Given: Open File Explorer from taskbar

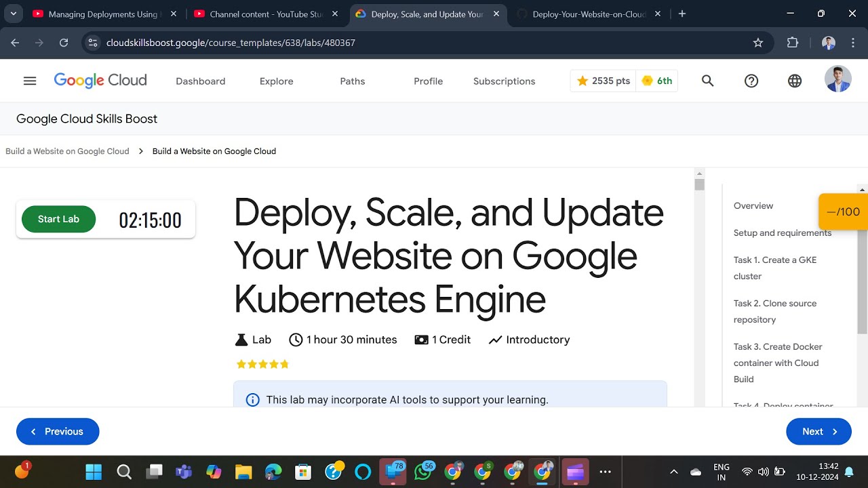Looking at the screenshot, I should pos(243,472).
